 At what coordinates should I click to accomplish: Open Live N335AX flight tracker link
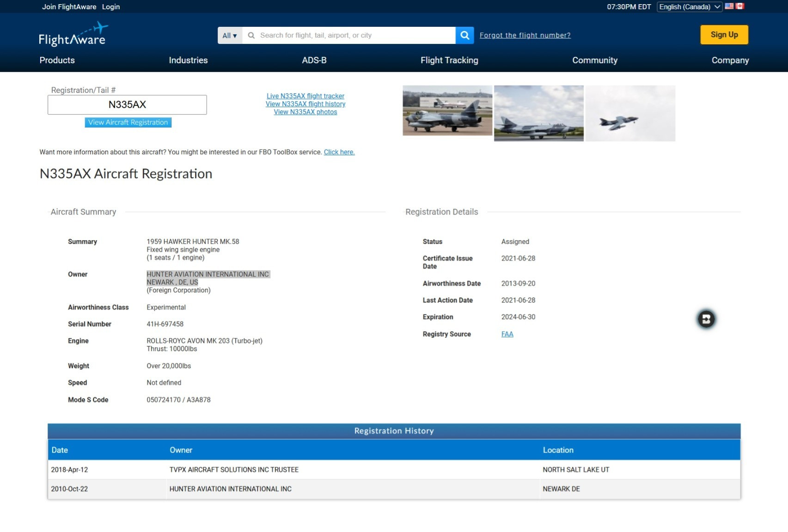305,96
